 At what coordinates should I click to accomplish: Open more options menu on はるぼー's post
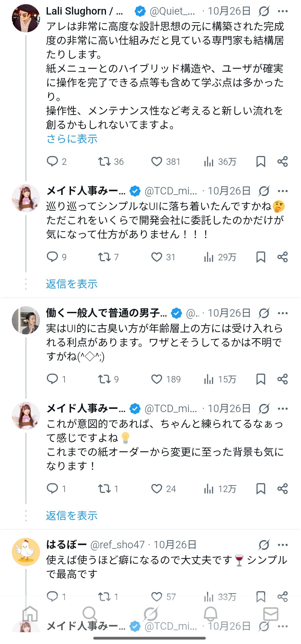click(x=282, y=545)
